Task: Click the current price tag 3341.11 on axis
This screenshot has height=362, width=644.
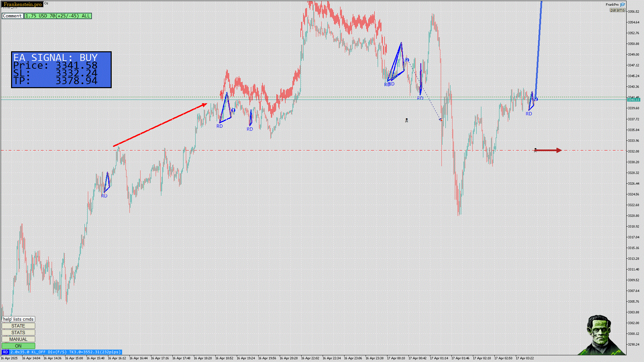Action: 633,100
